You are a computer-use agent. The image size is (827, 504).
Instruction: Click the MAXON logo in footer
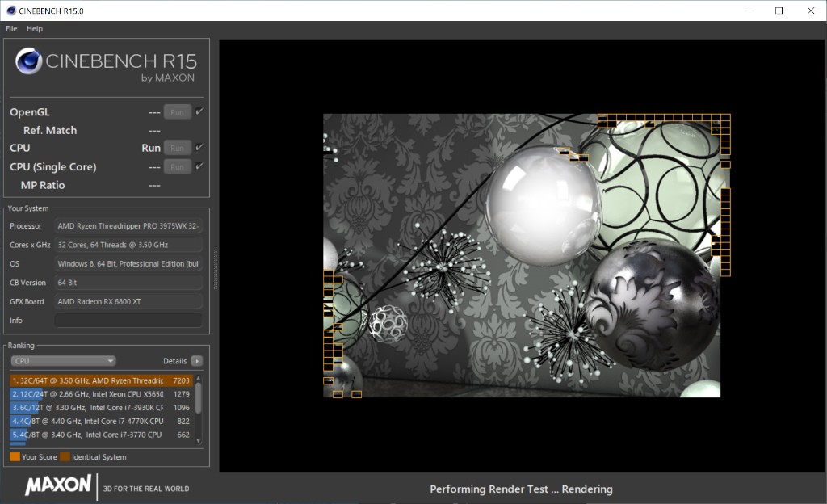point(58,485)
